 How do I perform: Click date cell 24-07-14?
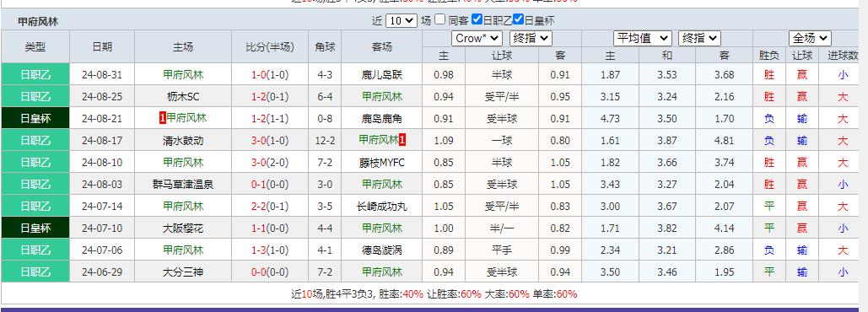(102, 207)
